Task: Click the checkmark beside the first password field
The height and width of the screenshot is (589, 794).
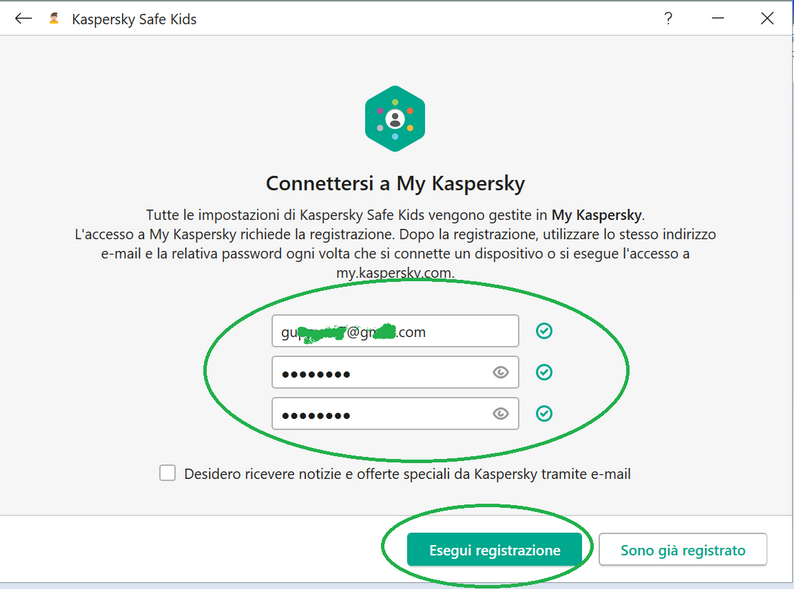Action: click(x=544, y=372)
